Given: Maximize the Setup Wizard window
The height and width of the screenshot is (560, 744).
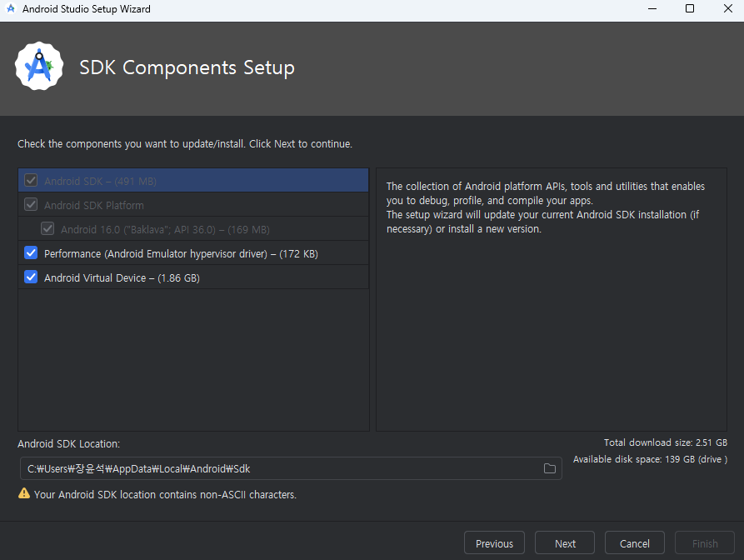Looking at the screenshot, I should [x=690, y=8].
